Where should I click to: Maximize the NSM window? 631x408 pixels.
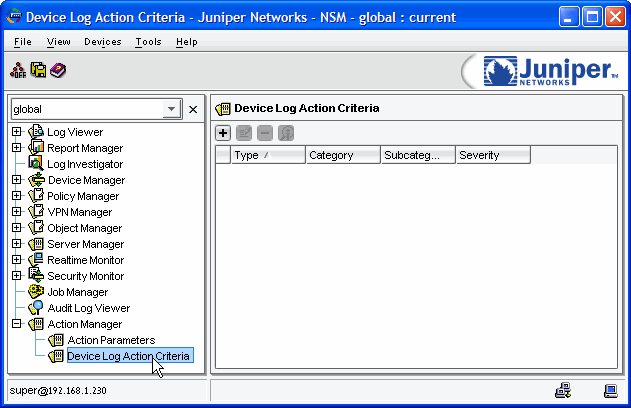pyautogui.click(x=592, y=17)
